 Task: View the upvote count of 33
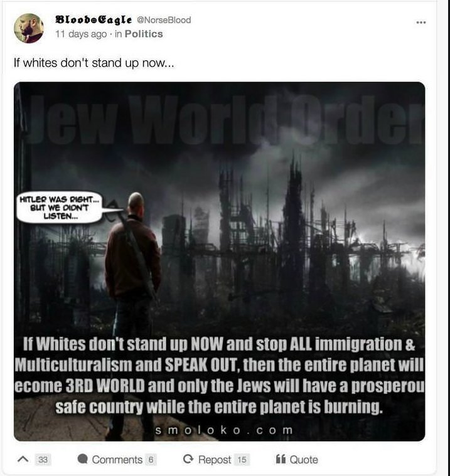43,460
